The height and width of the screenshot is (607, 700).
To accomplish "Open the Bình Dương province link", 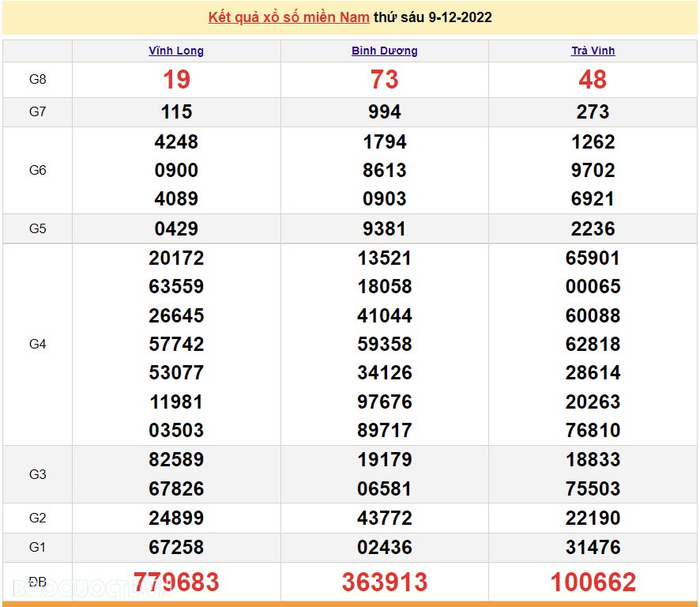I will (385, 51).
